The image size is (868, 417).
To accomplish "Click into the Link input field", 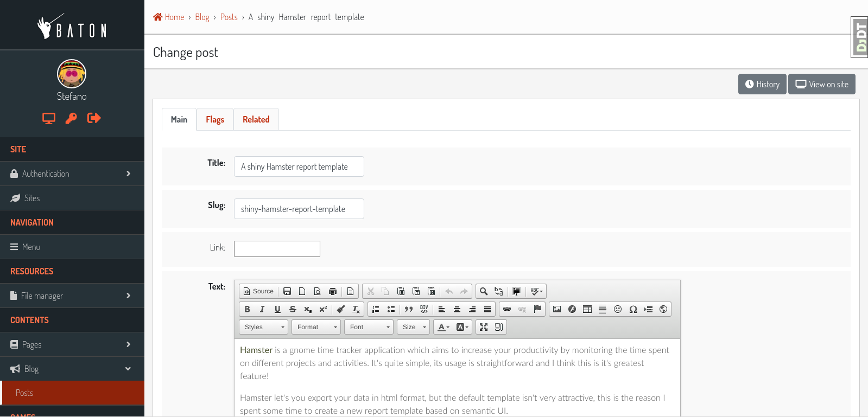I will pos(277,249).
